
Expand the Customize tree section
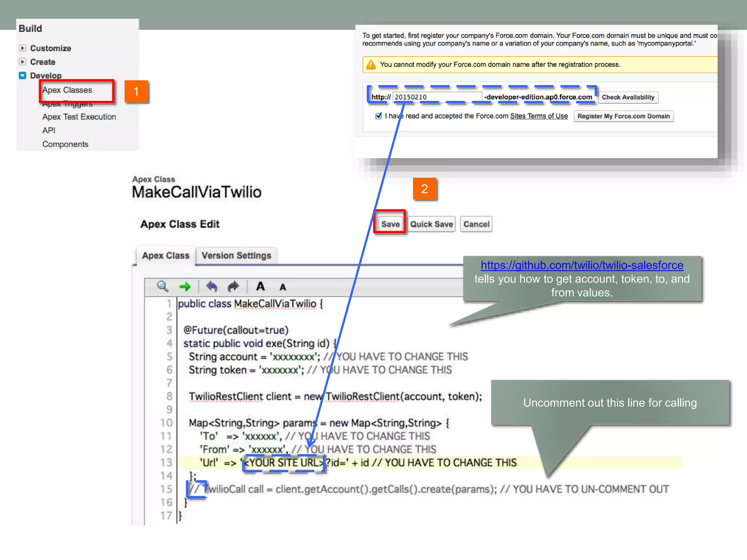(x=23, y=48)
